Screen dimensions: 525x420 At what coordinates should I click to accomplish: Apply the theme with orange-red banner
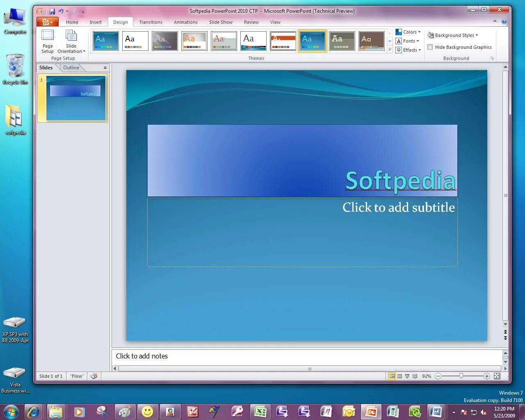283,41
